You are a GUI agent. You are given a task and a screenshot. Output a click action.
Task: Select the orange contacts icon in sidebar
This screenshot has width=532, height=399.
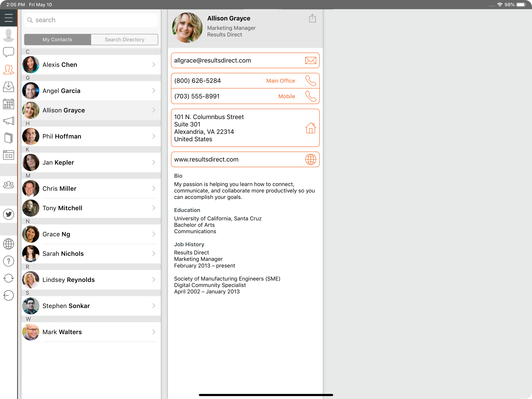(8, 70)
